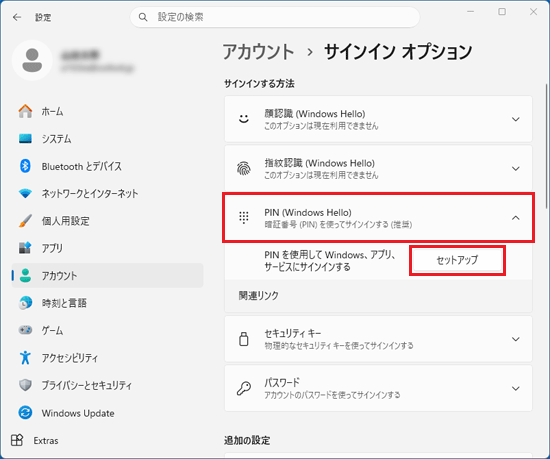
Task: Click the PIN keypad dots icon
Action: click(244, 218)
